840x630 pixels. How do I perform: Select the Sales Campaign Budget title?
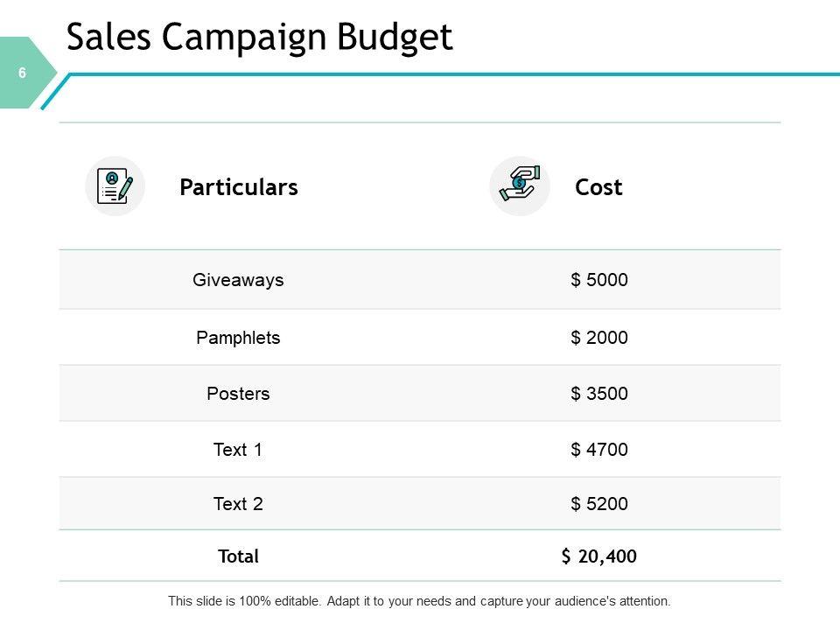click(259, 38)
